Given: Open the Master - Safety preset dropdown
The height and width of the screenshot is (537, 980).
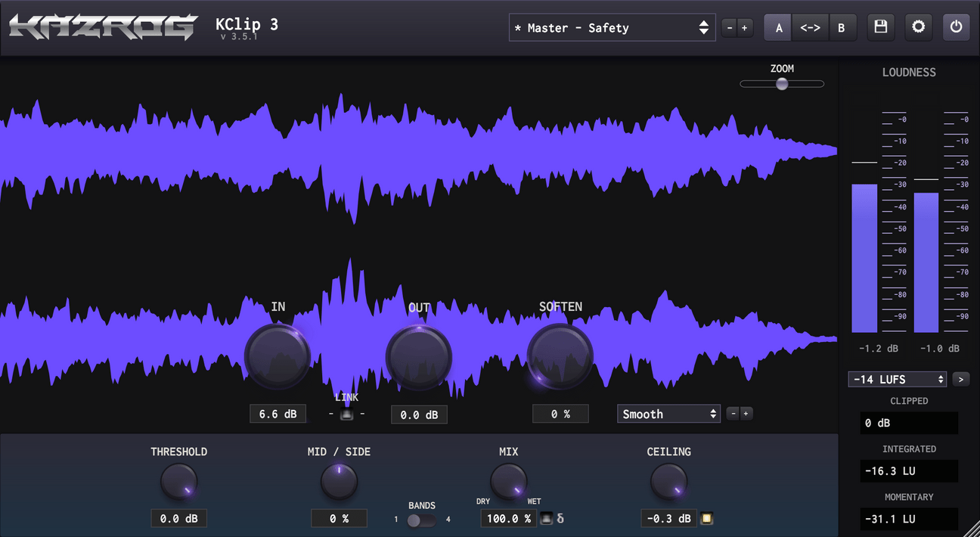Looking at the screenshot, I should [612, 28].
